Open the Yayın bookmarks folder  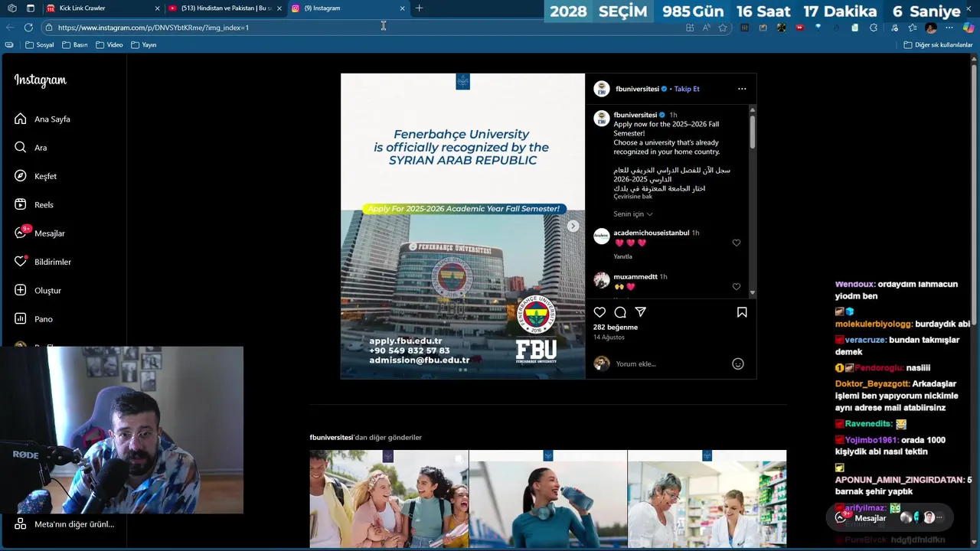click(144, 45)
